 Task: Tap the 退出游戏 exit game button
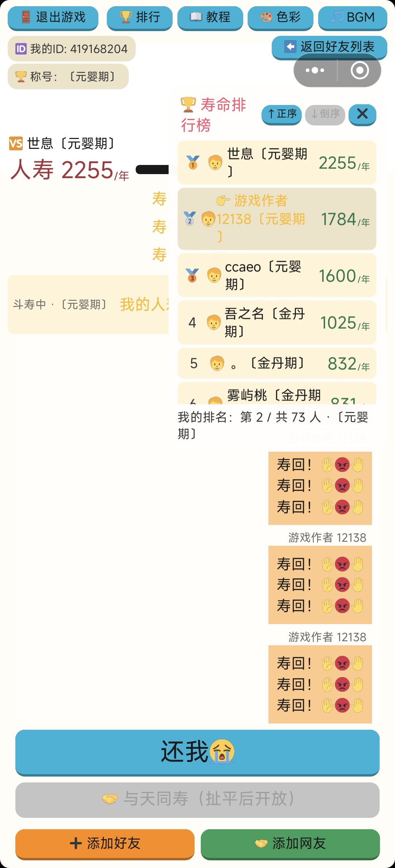(53, 18)
